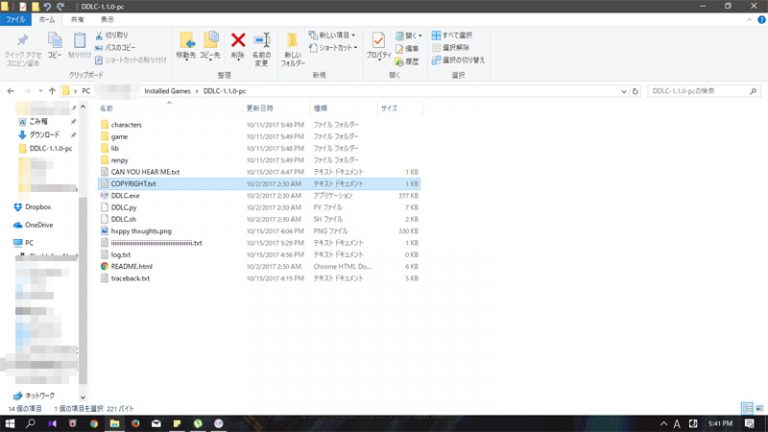Switch to the View (表示) ribbon tab

pos(107,20)
